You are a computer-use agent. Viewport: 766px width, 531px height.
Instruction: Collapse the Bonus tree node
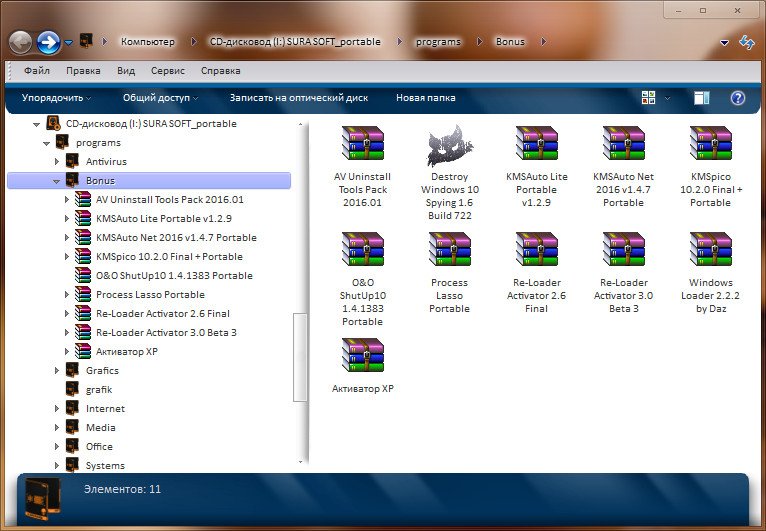click(x=56, y=181)
